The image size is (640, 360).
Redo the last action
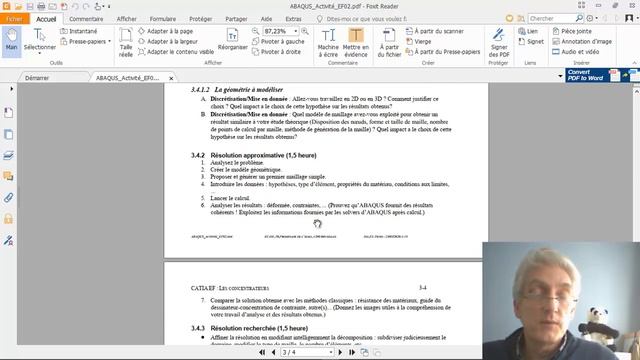(86, 6)
